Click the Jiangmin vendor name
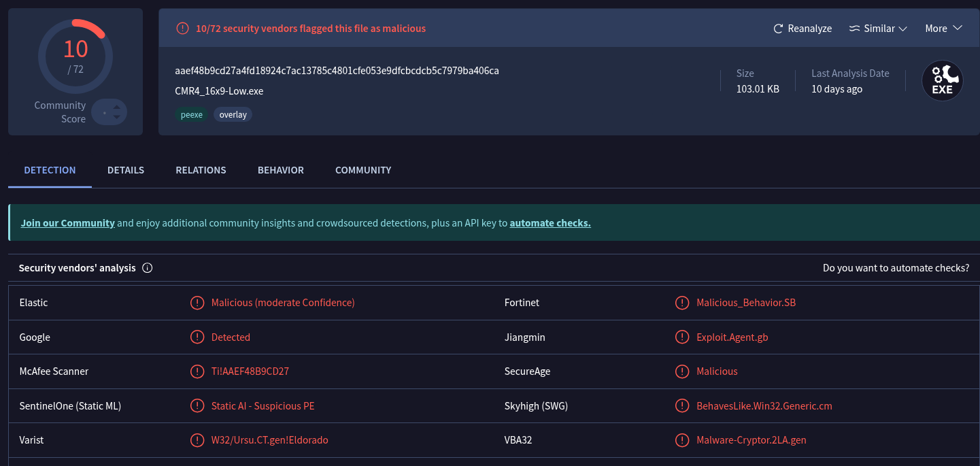980x466 pixels. tap(525, 337)
